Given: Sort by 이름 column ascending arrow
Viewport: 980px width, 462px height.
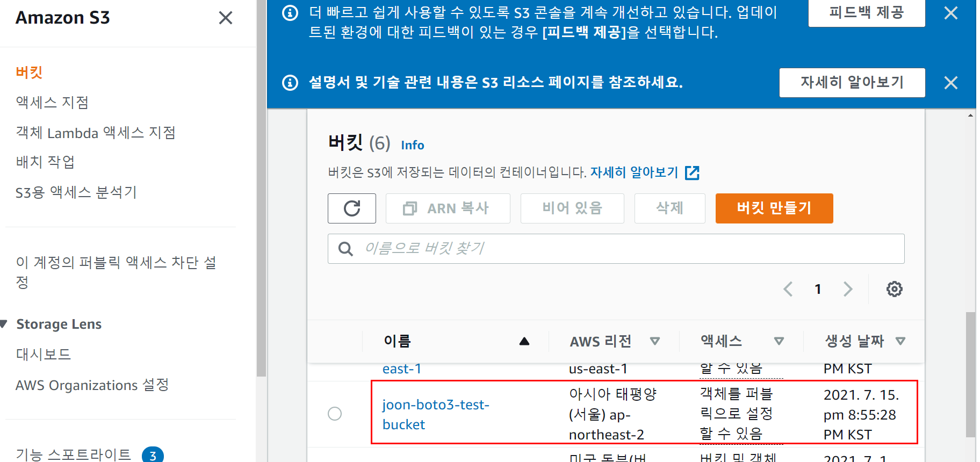Looking at the screenshot, I should 524,341.
